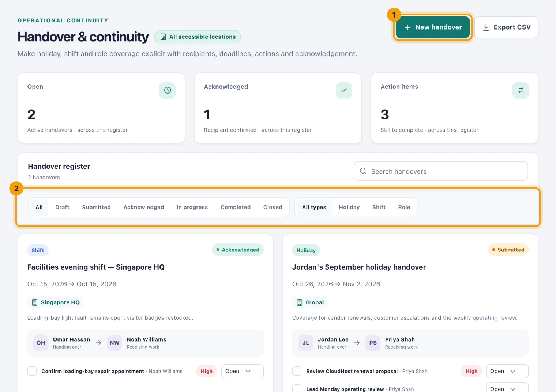Click the Submitted status badge on Jordan's handover
The image size is (556, 392).
coord(508,250)
